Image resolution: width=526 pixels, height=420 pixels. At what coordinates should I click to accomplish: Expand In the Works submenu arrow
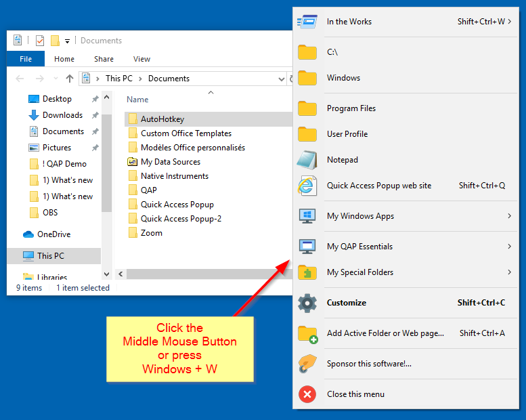pyautogui.click(x=510, y=22)
